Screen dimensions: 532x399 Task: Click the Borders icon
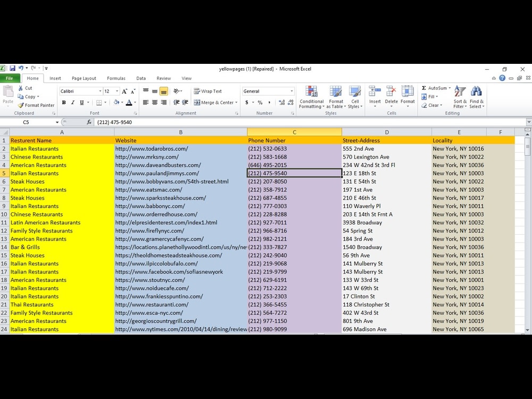[x=99, y=103]
